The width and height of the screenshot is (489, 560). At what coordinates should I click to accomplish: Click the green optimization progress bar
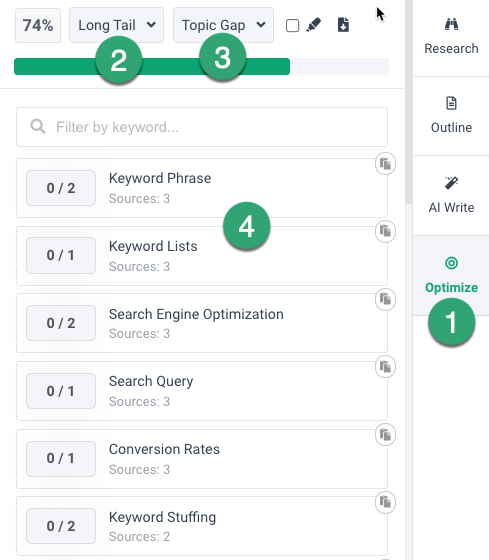(x=201, y=66)
